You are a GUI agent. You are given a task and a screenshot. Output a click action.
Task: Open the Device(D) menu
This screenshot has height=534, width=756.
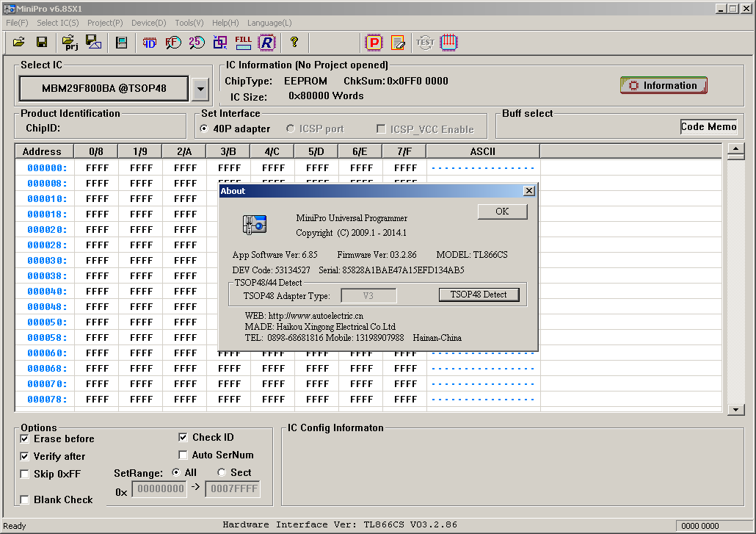coord(149,23)
